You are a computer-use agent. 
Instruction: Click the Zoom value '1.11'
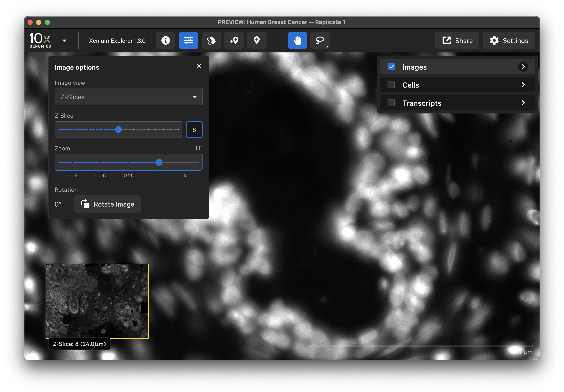click(198, 148)
